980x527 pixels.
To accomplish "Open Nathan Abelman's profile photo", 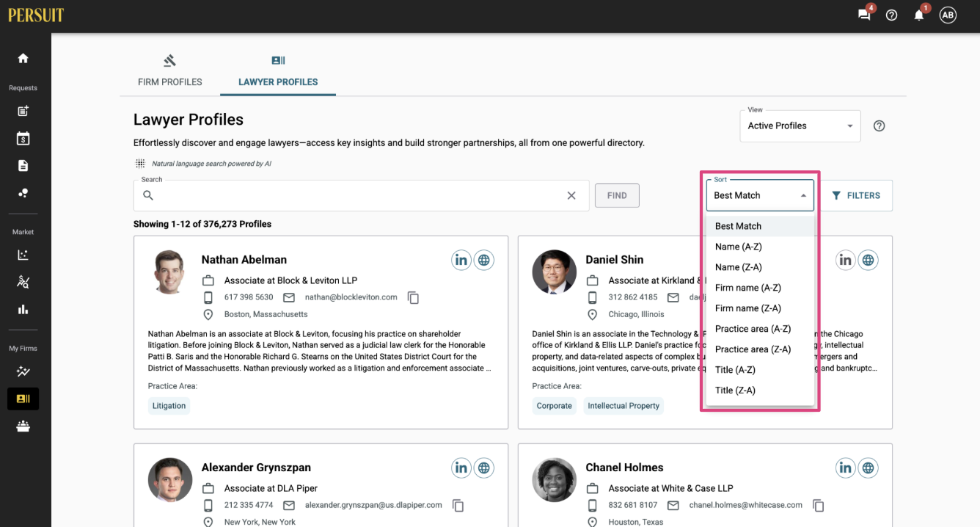I will tap(170, 272).
